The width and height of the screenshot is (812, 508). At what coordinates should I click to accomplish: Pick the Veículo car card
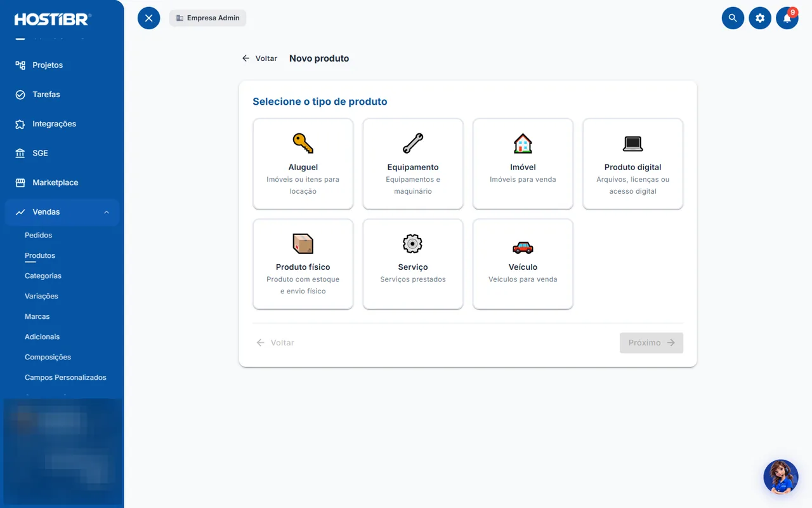[523, 264]
